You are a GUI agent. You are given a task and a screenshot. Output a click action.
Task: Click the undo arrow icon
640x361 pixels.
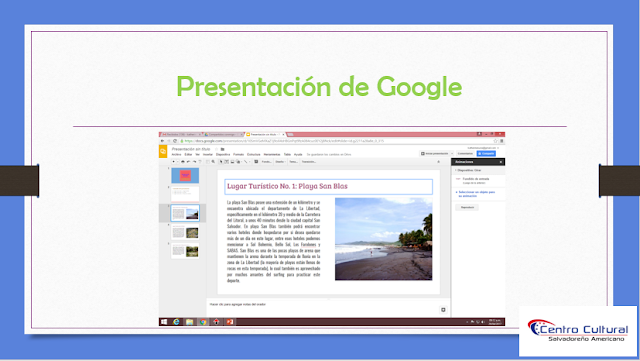[189, 162]
